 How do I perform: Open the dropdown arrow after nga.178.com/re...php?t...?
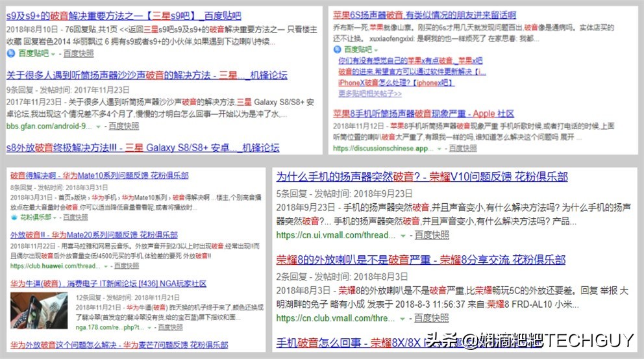(x=149, y=327)
